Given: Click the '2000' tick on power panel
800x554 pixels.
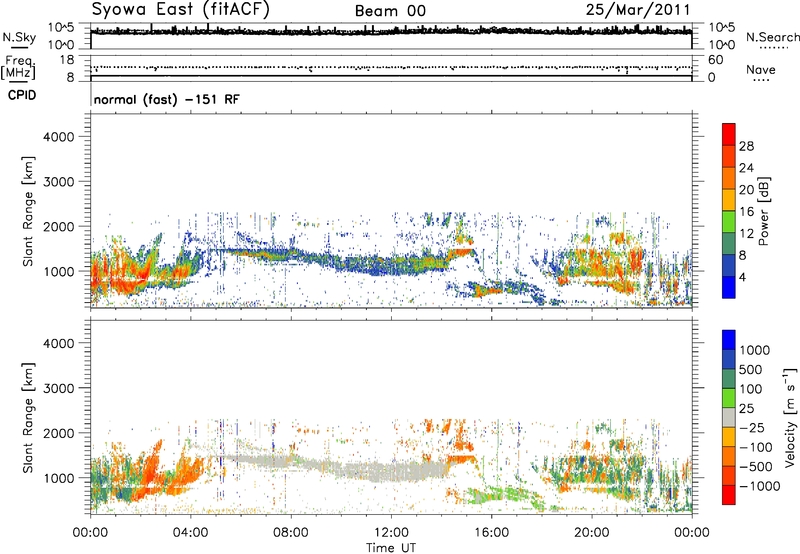Looking at the screenshot, I should (58, 226).
